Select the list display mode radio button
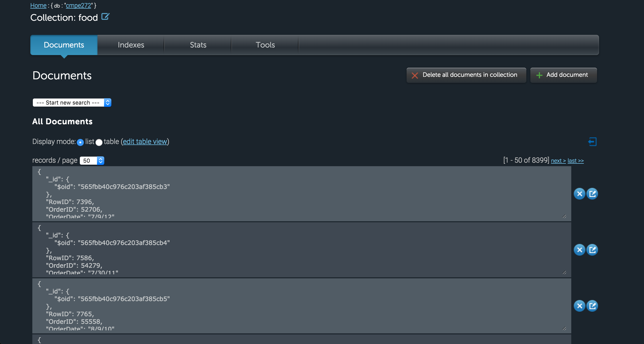Screen dimensions: 644x344 coord(80,142)
